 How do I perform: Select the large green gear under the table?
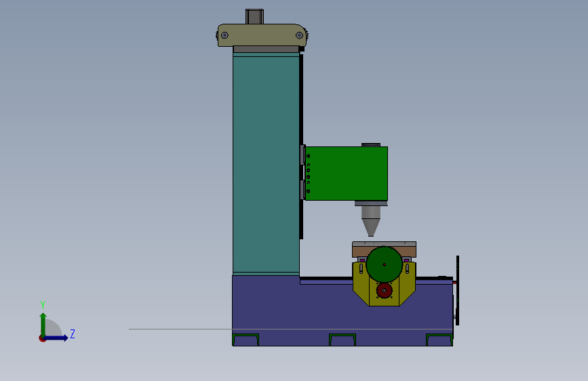click(384, 264)
